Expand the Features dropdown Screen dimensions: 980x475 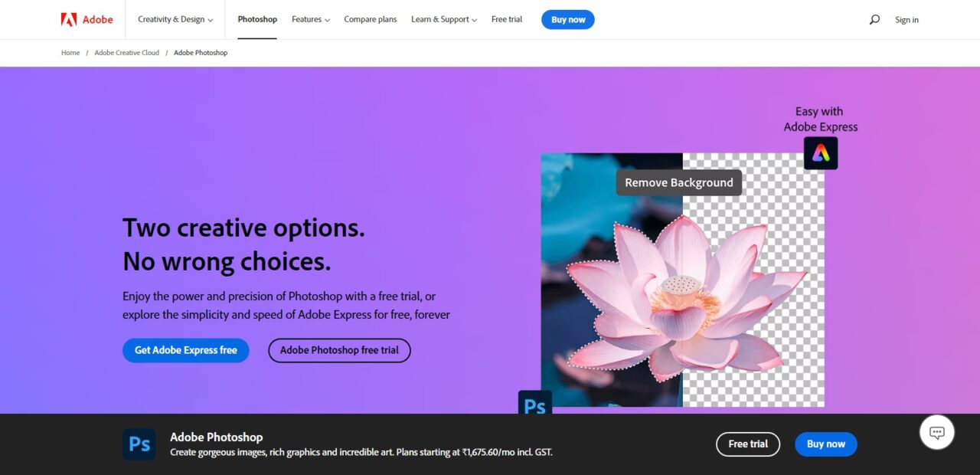coord(311,19)
